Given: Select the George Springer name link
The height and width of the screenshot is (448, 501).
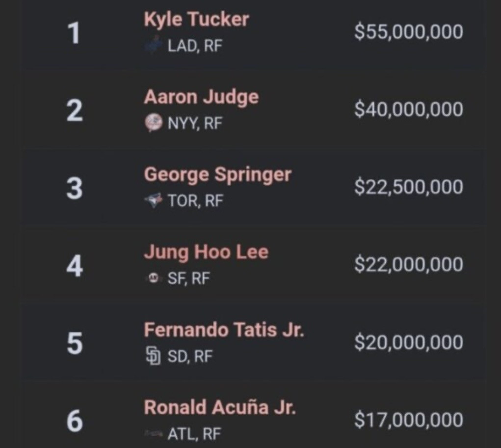Looking at the screenshot, I should click(x=217, y=174).
